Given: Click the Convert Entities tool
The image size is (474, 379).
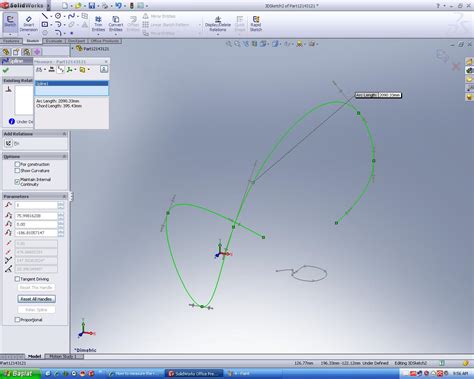Looking at the screenshot, I should [x=116, y=23].
